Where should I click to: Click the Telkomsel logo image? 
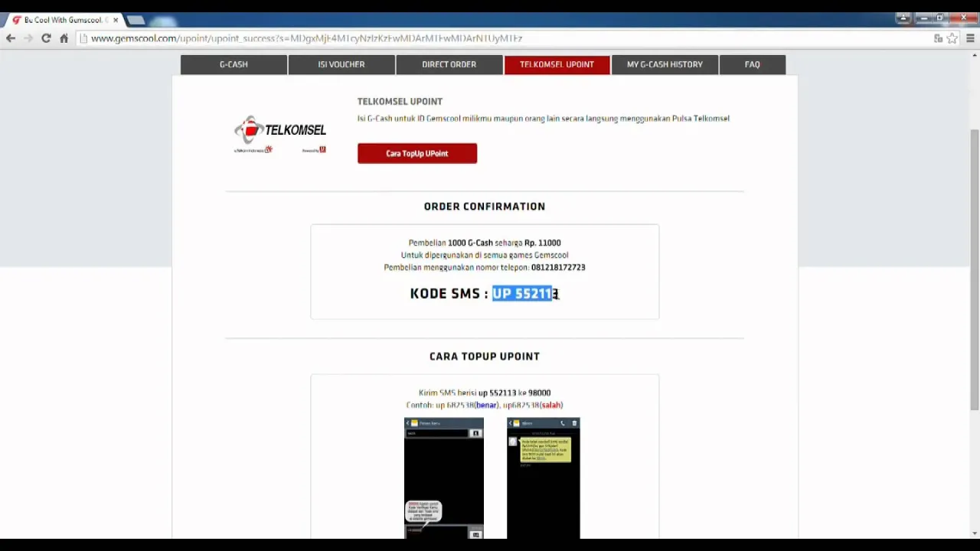tap(280, 134)
